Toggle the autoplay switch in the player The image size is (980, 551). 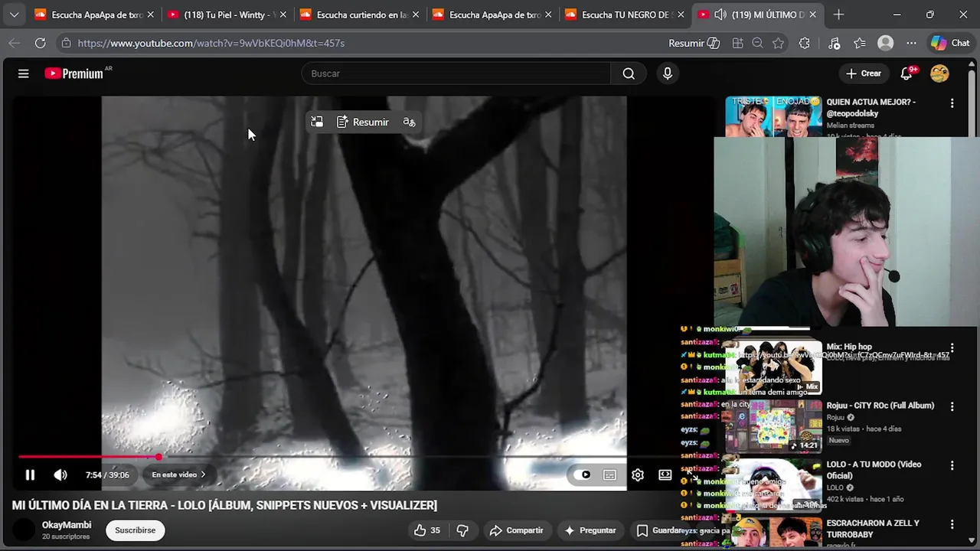click(x=583, y=475)
